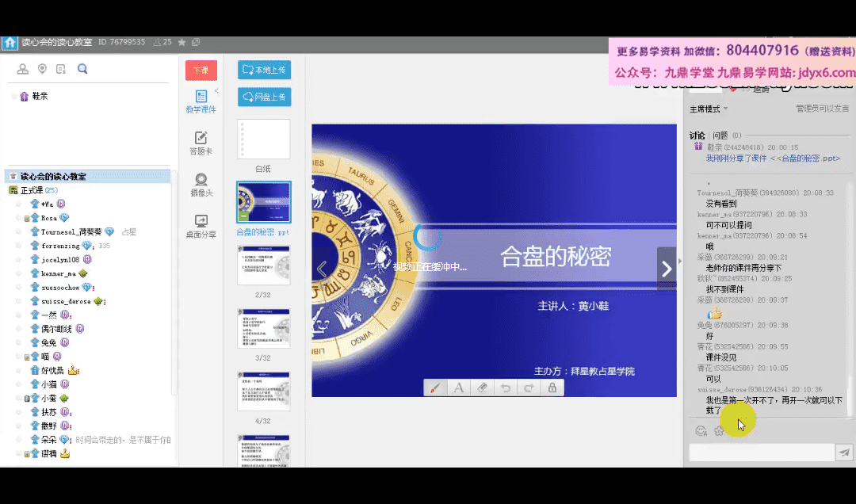Click the 本地上传 local upload button
Viewport: 856px width, 504px height.
(265, 70)
